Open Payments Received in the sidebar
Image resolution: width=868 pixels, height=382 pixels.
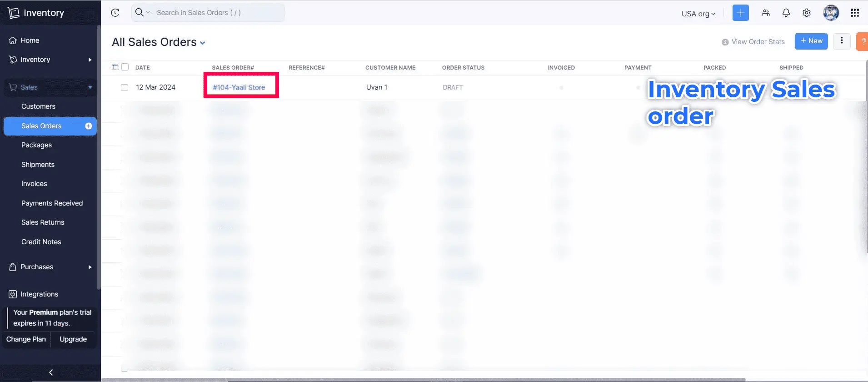(x=52, y=203)
